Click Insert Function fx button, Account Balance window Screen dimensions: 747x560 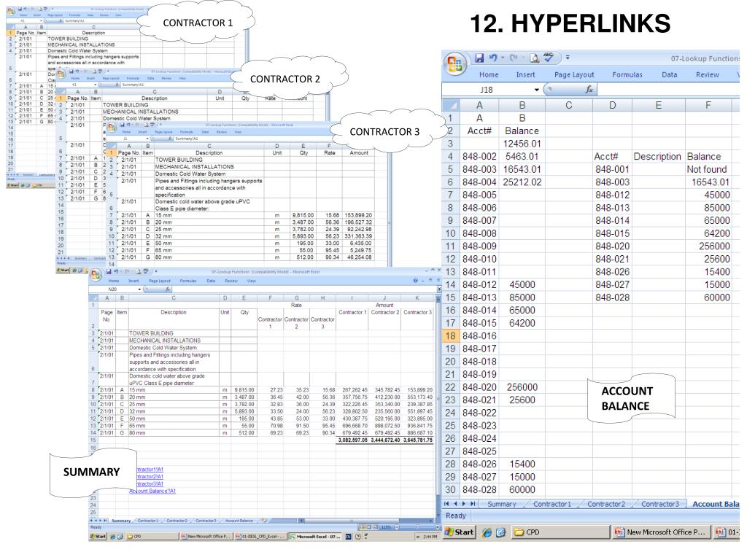click(589, 89)
